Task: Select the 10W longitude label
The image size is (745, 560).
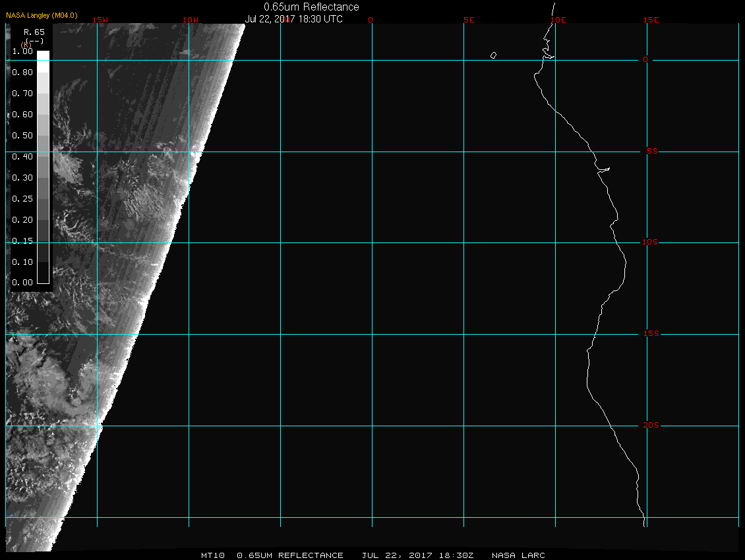Action: tap(190, 20)
